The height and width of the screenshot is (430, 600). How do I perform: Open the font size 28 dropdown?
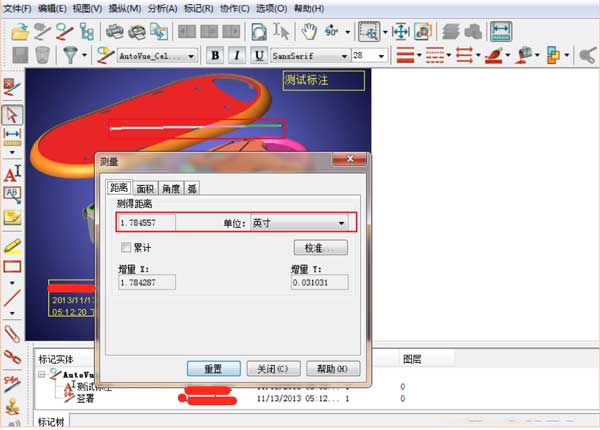(x=370, y=56)
